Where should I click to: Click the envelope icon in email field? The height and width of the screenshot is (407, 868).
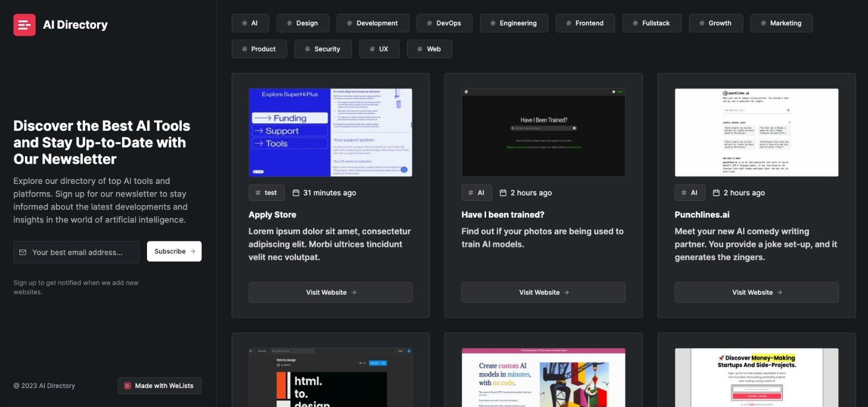point(23,252)
